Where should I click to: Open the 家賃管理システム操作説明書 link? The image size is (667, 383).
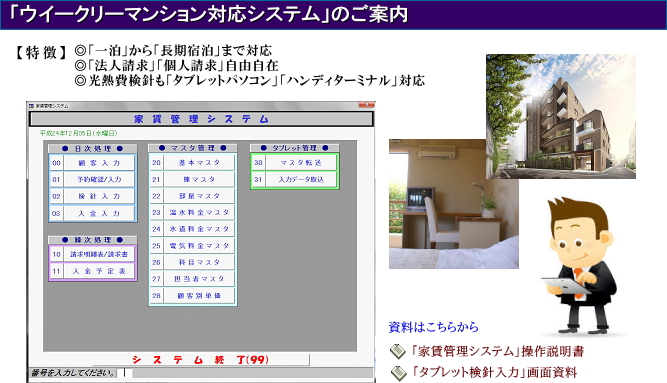pyautogui.click(x=497, y=352)
